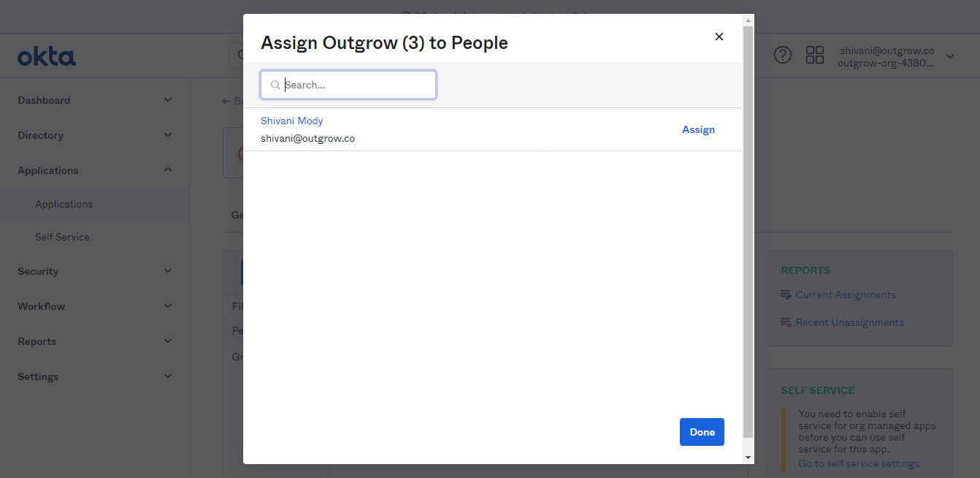This screenshot has height=478, width=980.
Task: Open Shivani Mody's profile link
Action: coord(292,121)
